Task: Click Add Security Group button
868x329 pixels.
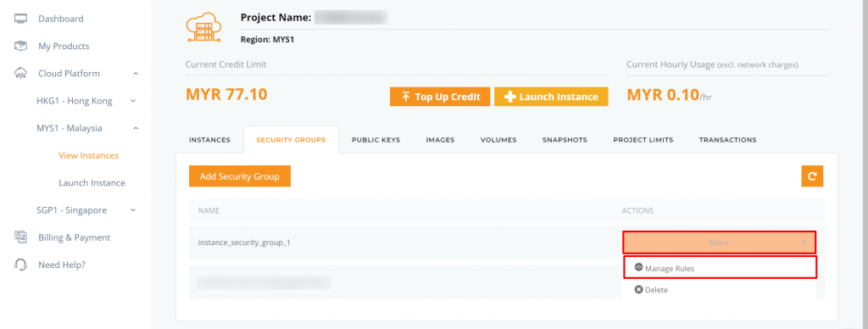Action: [240, 176]
